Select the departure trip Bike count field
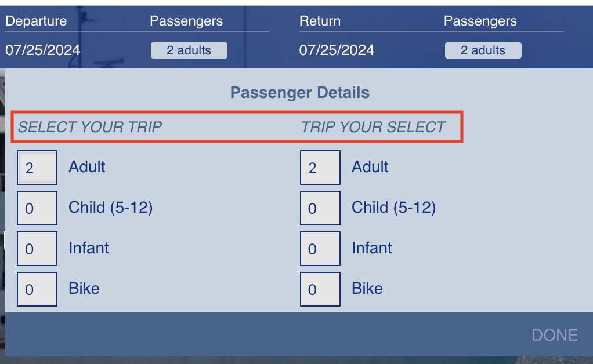593x364 pixels. point(37,289)
